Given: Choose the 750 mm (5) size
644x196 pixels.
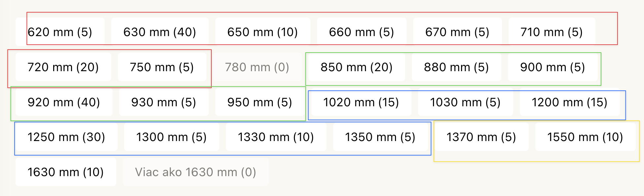Looking at the screenshot, I should click(x=162, y=67).
